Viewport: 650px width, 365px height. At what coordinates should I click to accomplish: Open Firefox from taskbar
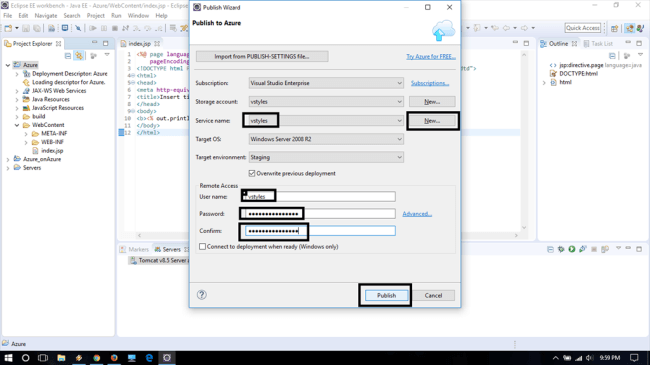(114, 358)
